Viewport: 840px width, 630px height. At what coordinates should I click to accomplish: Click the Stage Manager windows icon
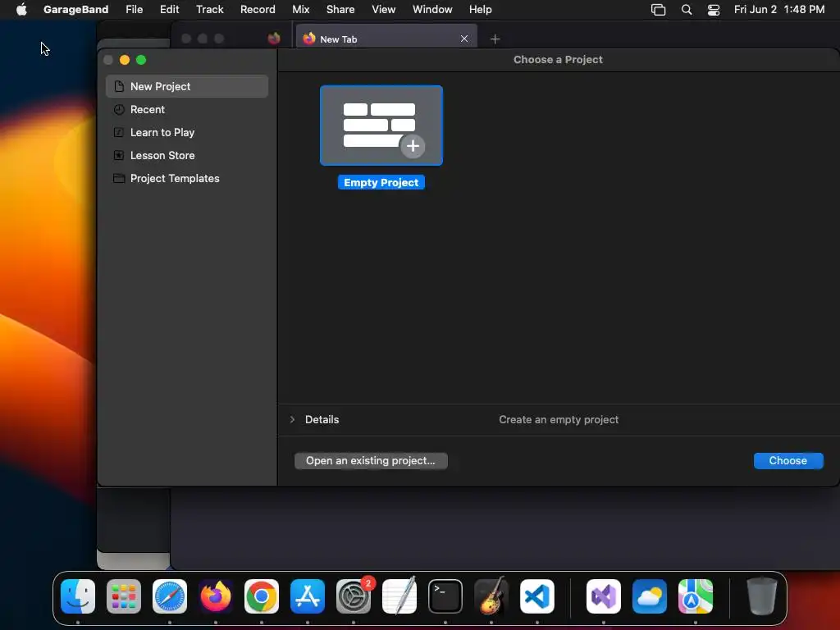point(659,10)
